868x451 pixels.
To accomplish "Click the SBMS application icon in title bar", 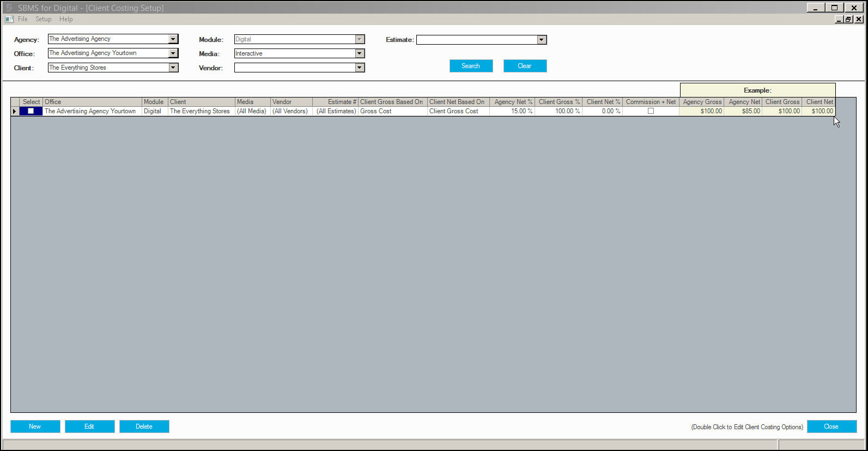I will (8, 8).
